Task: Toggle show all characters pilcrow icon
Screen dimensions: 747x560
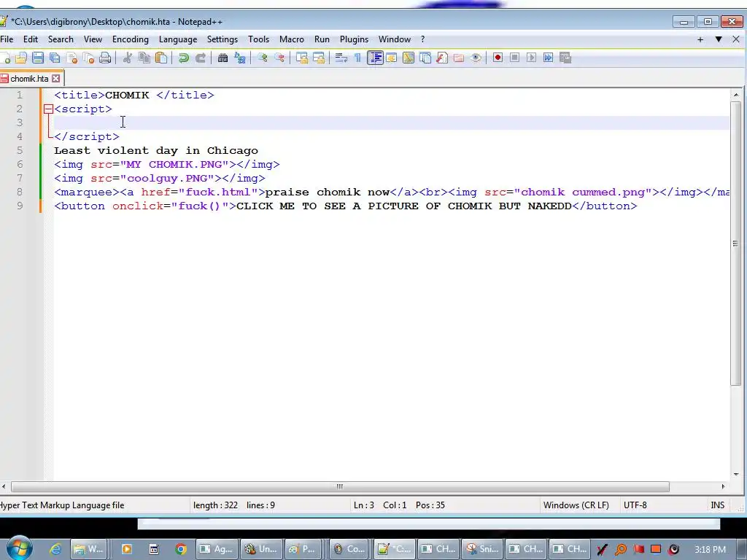Action: [x=357, y=58]
